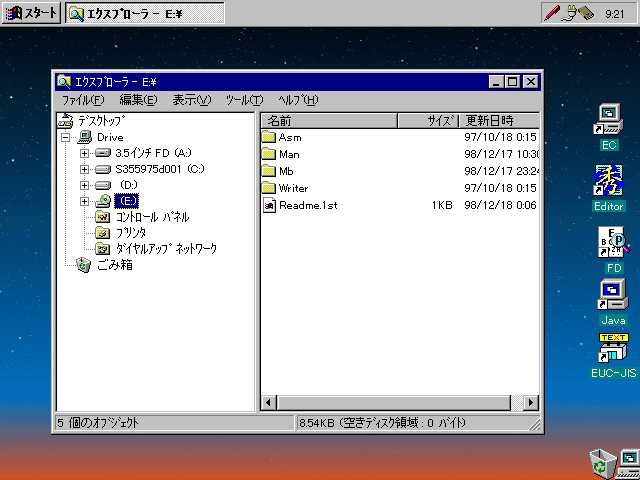The height and width of the screenshot is (480, 640).
Task: Select the 3.5インチ FD (A:) drive icon
Action: pos(102,153)
